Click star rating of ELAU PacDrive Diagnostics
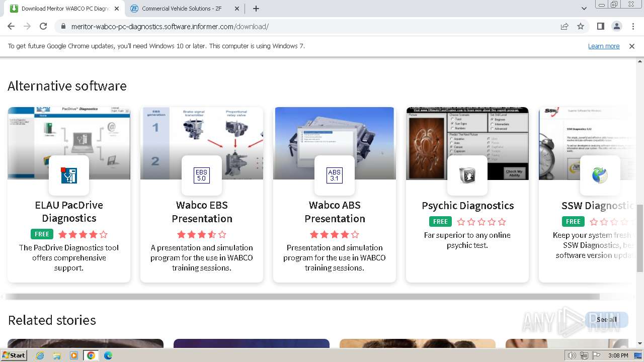The width and height of the screenshot is (644, 362). click(x=83, y=234)
